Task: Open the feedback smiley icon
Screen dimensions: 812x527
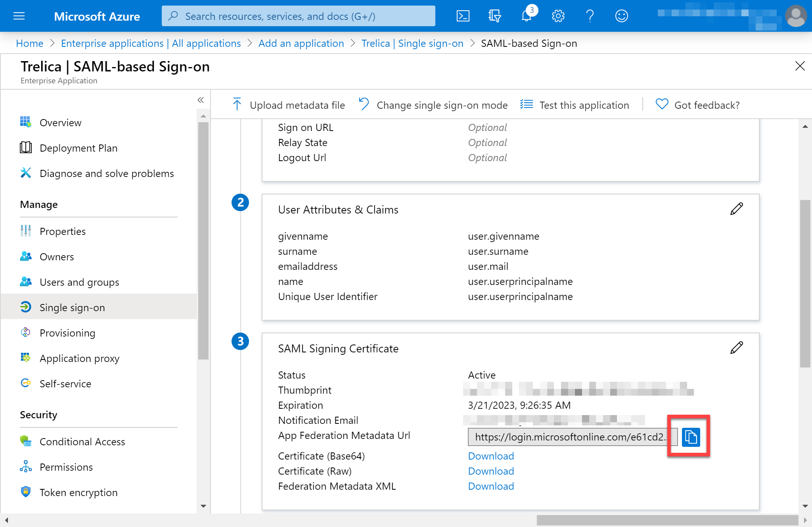Action: click(x=621, y=16)
